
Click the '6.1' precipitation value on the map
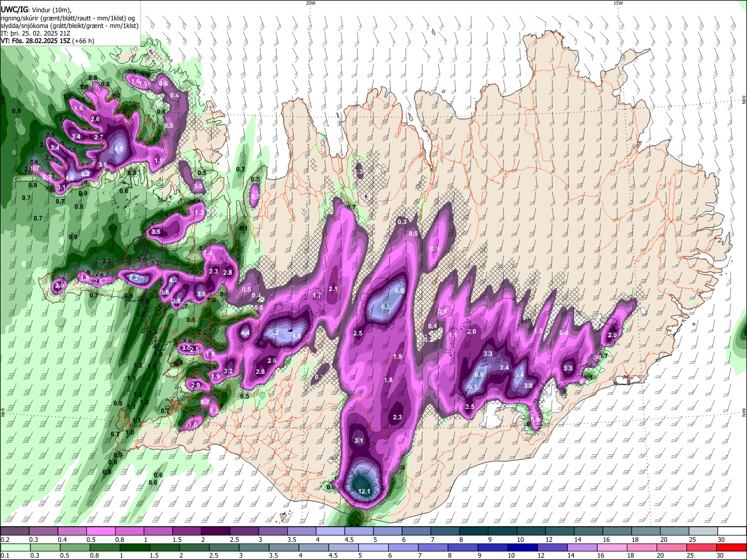tap(473, 387)
